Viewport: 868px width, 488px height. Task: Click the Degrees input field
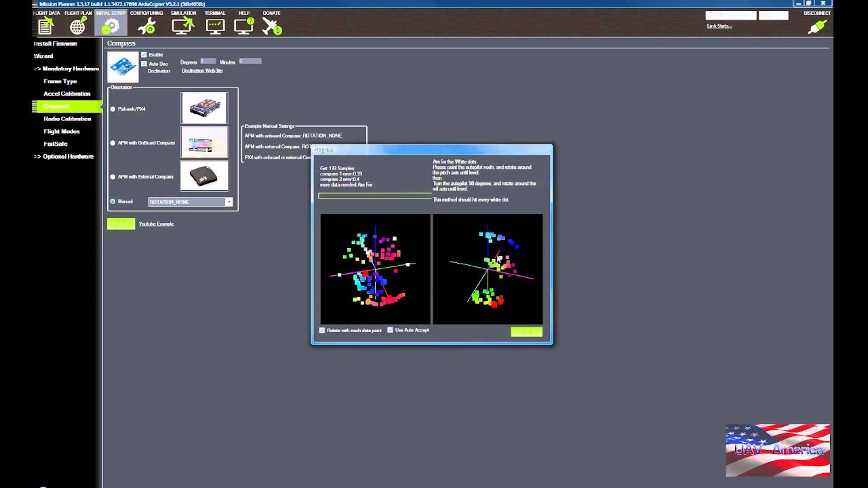point(208,62)
